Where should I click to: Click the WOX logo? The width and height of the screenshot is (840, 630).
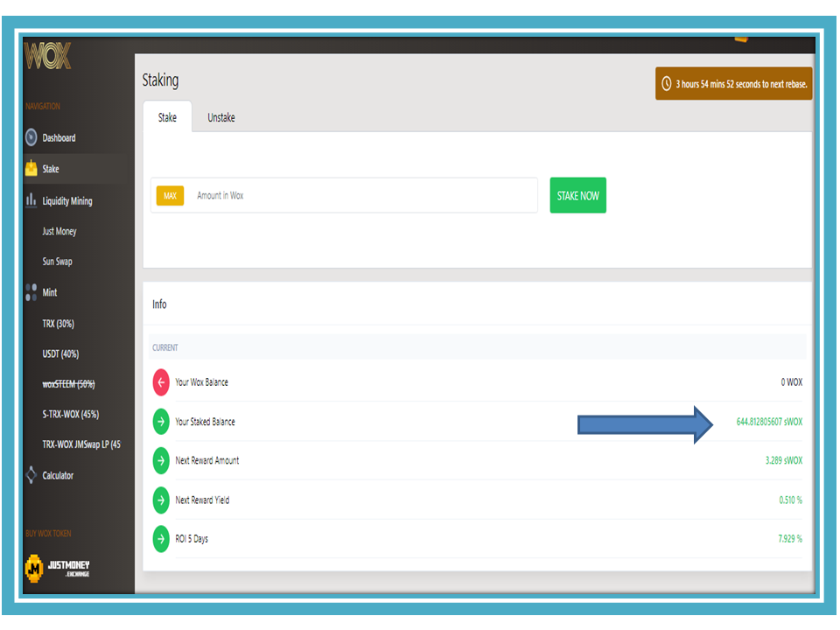tap(47, 55)
